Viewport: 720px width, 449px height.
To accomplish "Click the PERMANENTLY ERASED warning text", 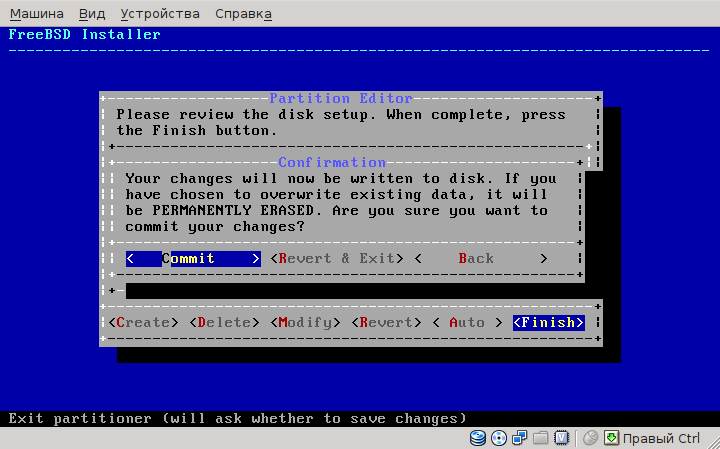I will point(233,210).
